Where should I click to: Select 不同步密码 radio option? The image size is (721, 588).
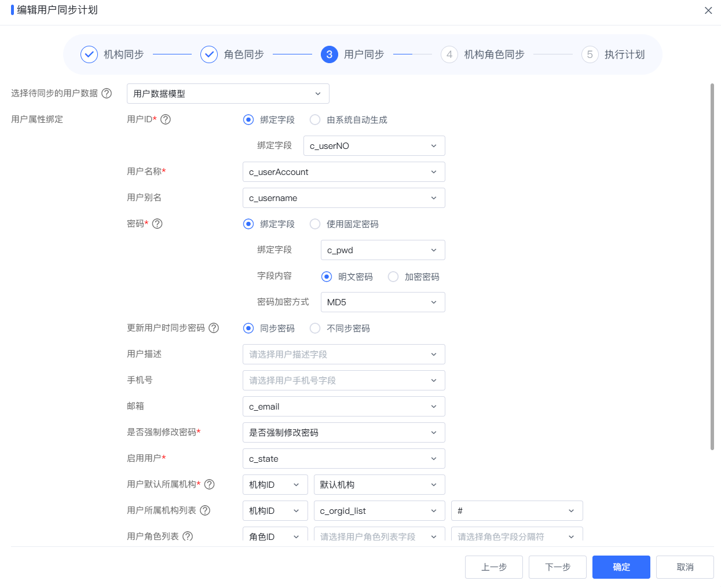(315, 328)
